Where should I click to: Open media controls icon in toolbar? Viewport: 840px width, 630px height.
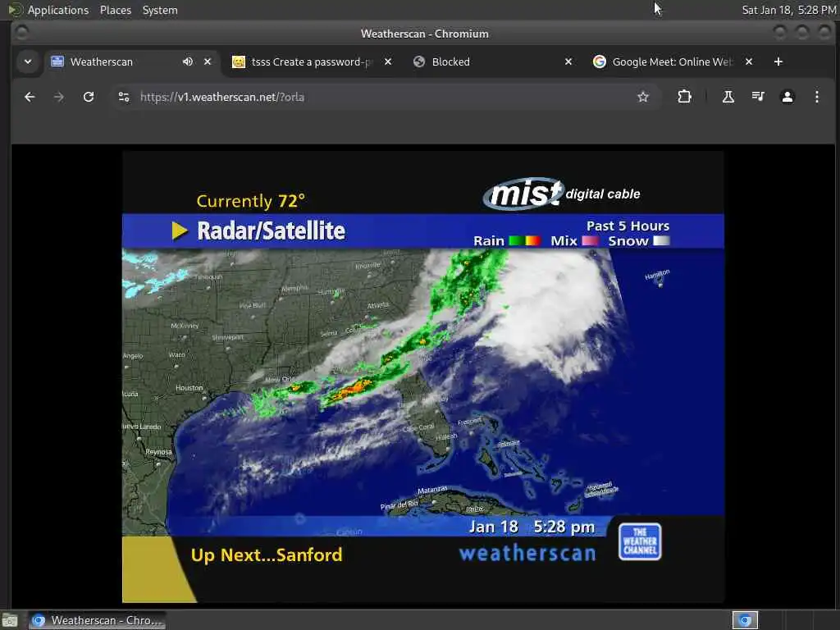757,97
